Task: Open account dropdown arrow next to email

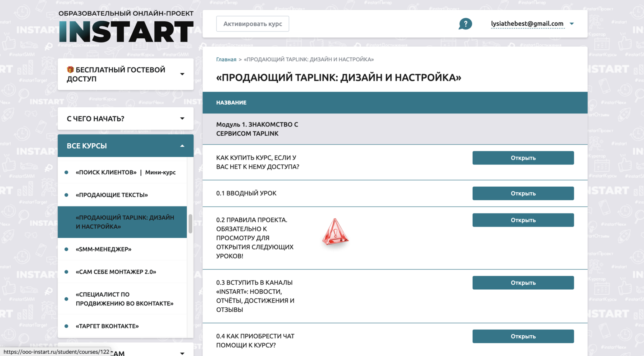Action: pyautogui.click(x=572, y=24)
